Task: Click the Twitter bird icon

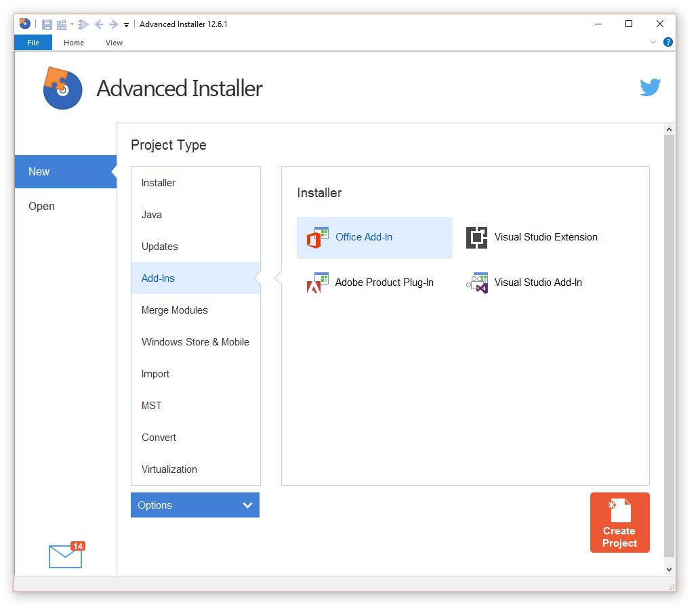Action: (x=650, y=87)
